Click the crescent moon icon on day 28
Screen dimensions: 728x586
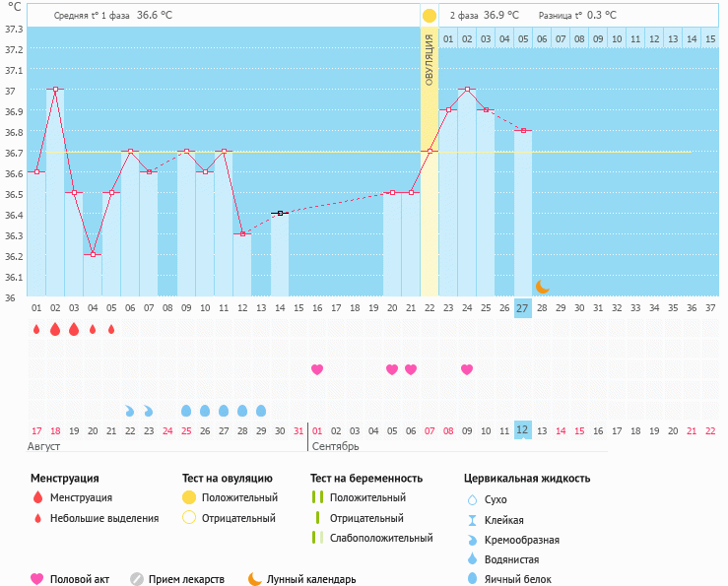[542, 286]
